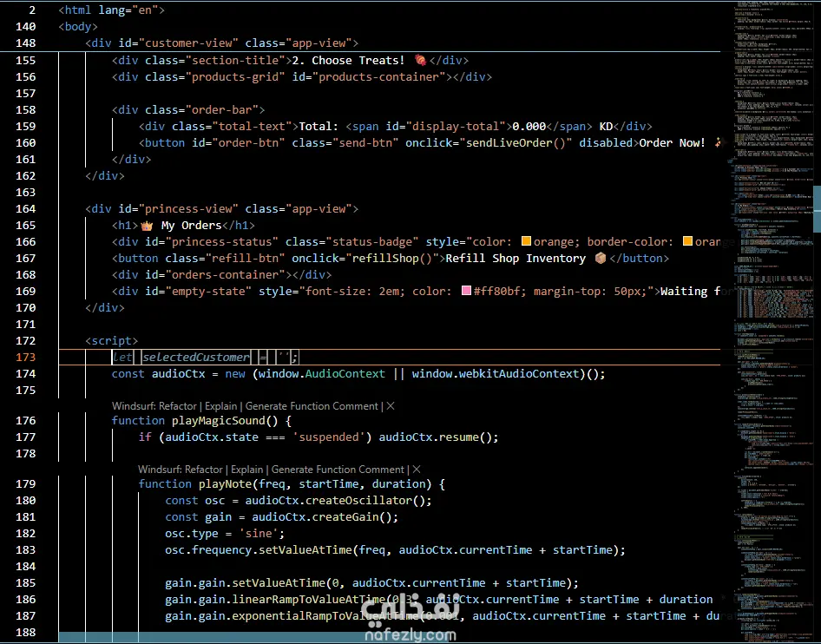Click sendLiveOrder() in onclick attribute
Viewport: 821px width, 644px height.
pyautogui.click(x=516, y=142)
